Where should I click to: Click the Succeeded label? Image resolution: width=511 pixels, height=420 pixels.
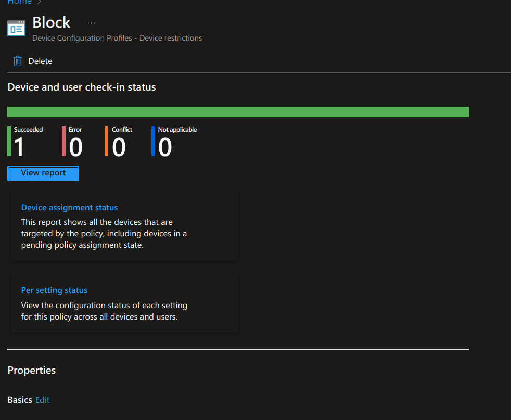pyautogui.click(x=28, y=130)
